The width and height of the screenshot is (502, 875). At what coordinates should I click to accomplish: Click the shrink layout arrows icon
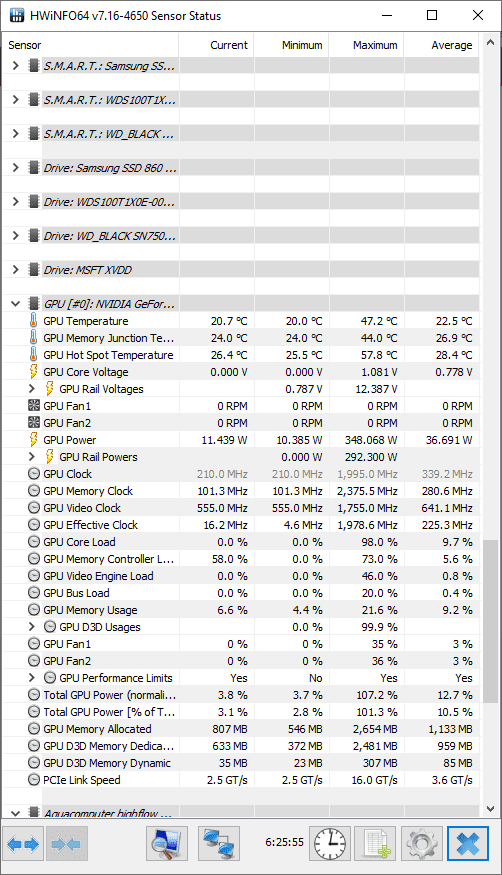tap(66, 844)
